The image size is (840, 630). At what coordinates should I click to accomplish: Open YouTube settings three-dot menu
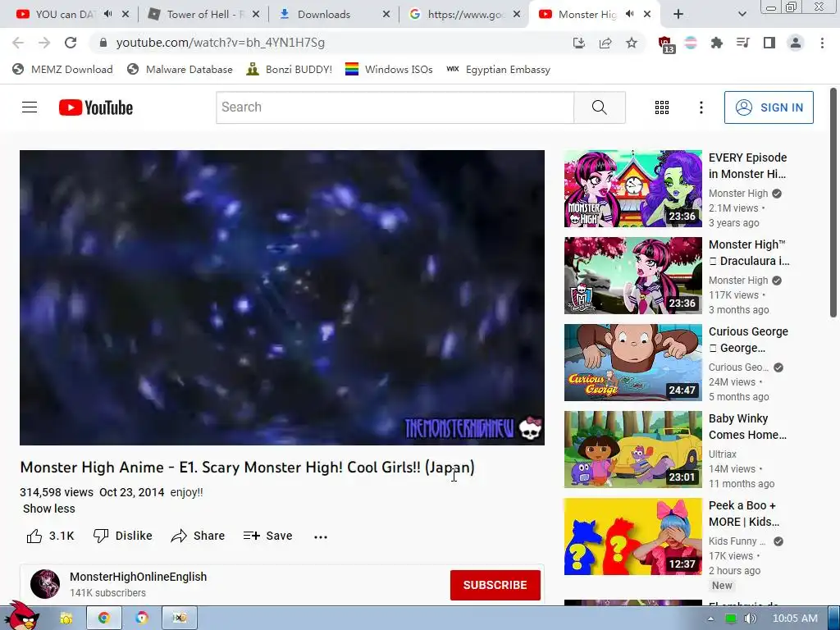(701, 107)
